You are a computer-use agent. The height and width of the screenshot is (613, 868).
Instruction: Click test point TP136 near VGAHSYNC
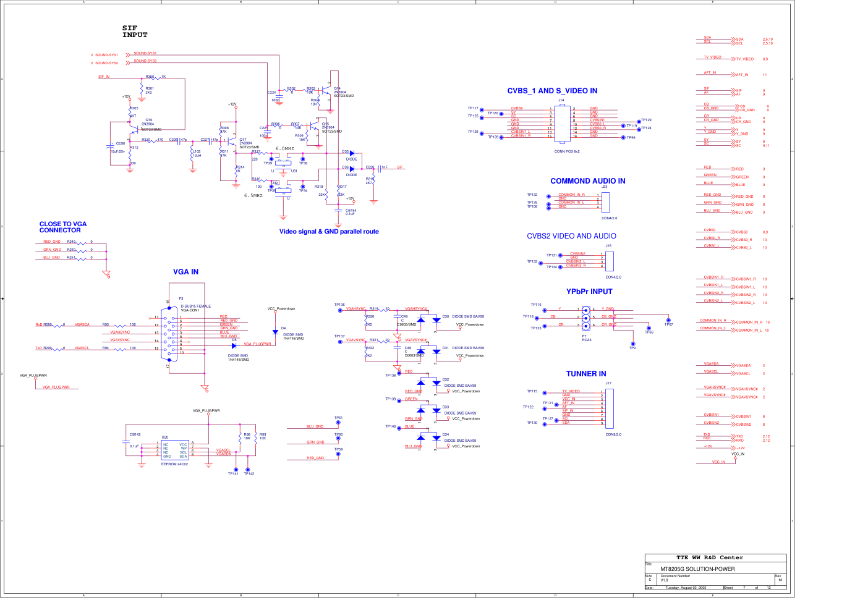pos(340,310)
